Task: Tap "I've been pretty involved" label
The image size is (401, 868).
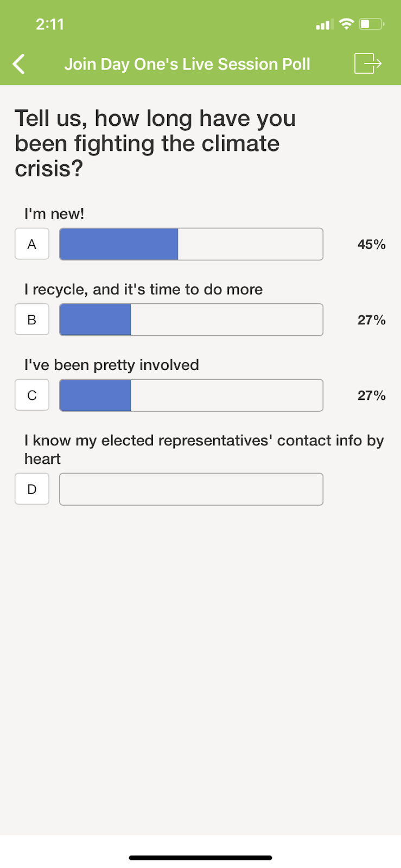Action: coord(111,365)
